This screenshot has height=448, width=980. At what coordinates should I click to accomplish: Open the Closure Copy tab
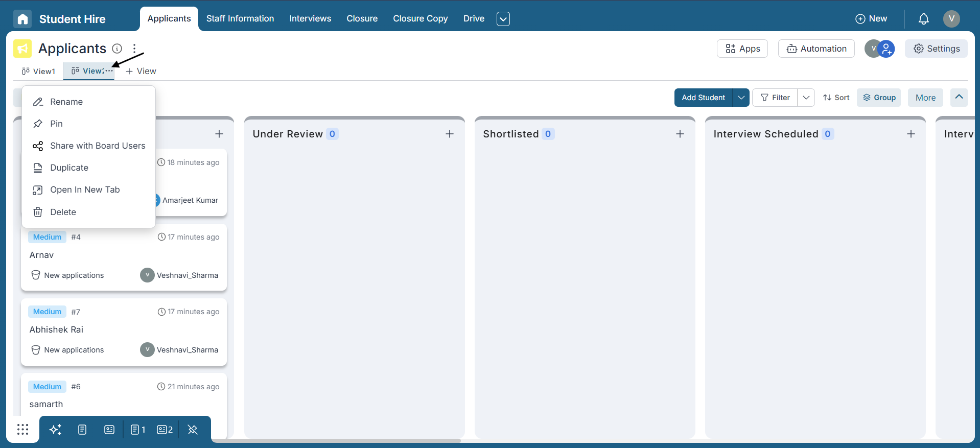(x=420, y=18)
